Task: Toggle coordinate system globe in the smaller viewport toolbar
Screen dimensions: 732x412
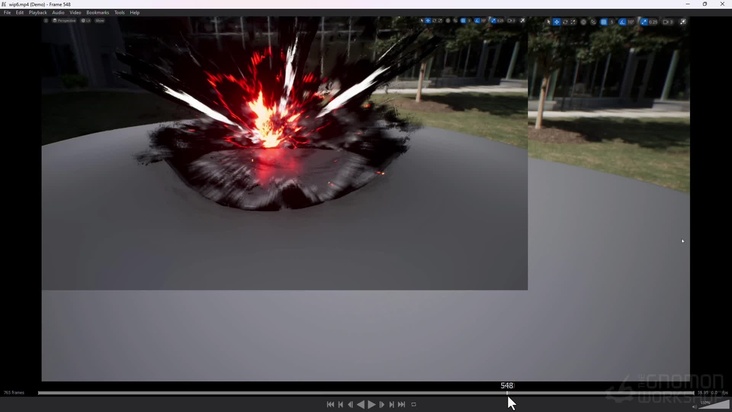Action: pyautogui.click(x=448, y=21)
